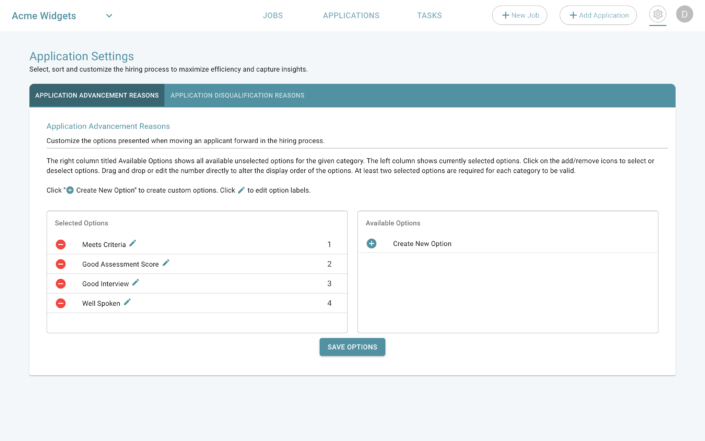Edit the Good Assessment Score label

(166, 263)
